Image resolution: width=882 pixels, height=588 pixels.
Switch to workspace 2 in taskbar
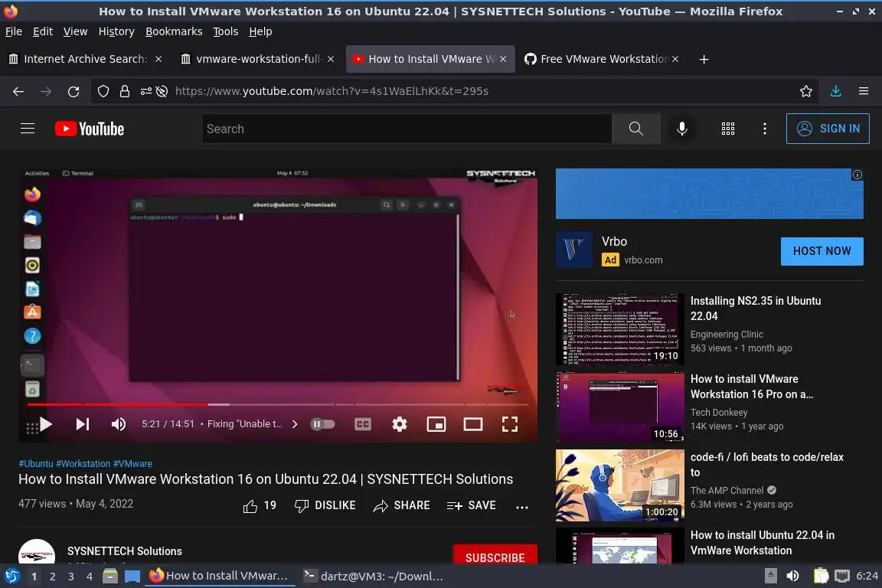(x=53, y=577)
